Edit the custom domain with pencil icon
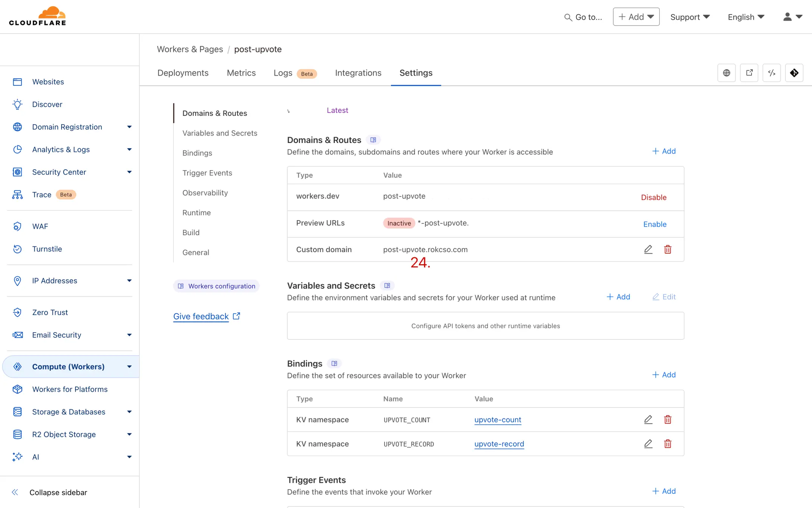The image size is (812, 508). click(648, 249)
